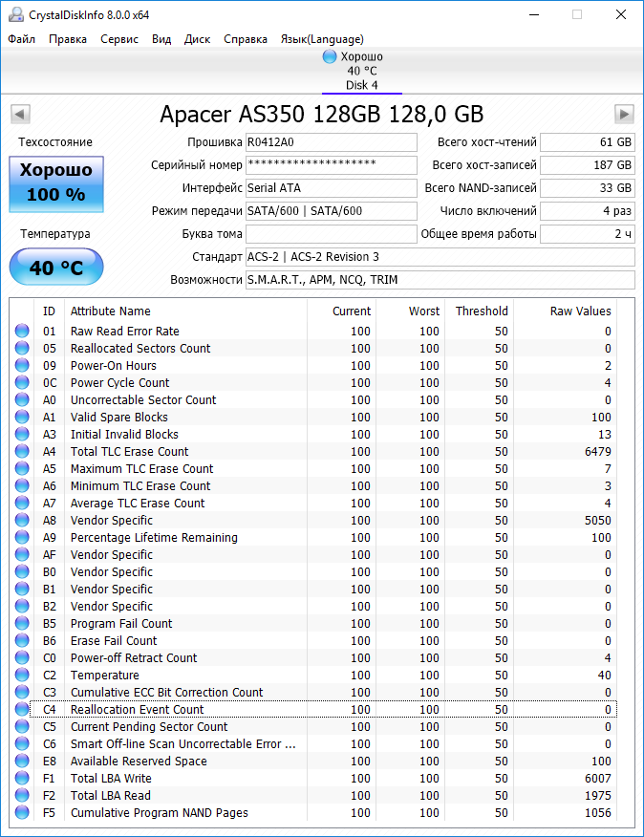This screenshot has height=837, width=644.
Task: Click the Прошивка field R0412A0
Action: pyautogui.click(x=332, y=142)
